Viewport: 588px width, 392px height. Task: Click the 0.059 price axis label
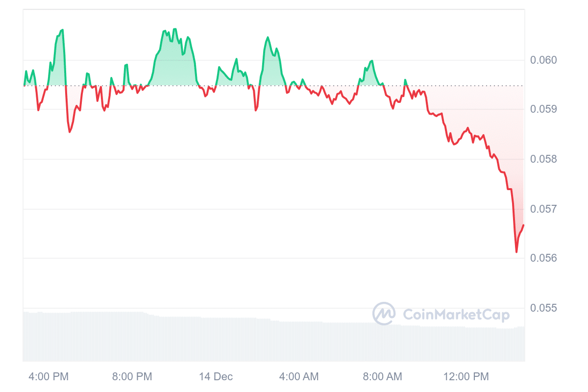pos(543,109)
